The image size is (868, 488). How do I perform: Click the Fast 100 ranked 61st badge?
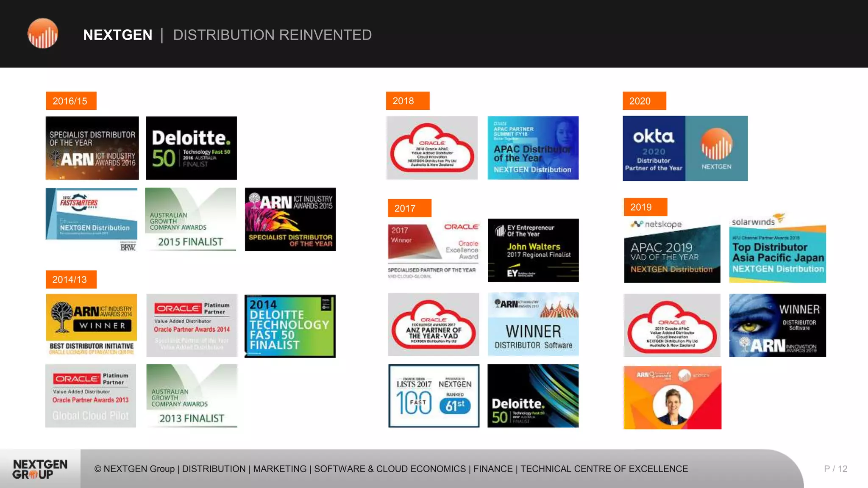click(434, 396)
